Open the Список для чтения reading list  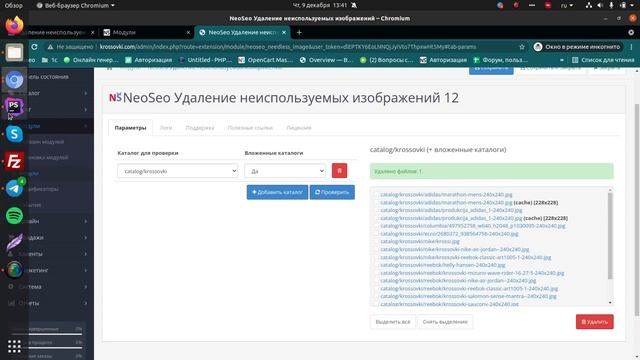[x=603, y=60]
